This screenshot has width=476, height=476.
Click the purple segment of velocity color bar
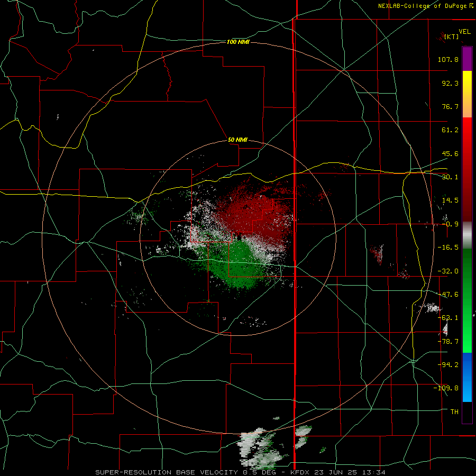tap(467, 59)
